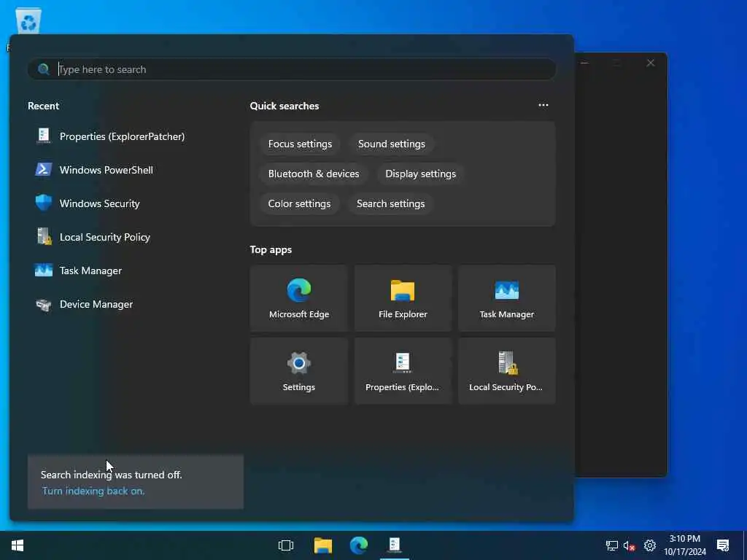The image size is (747, 560).
Task: Open Properties (Explo... tile in Top apps
Action: [x=403, y=371]
